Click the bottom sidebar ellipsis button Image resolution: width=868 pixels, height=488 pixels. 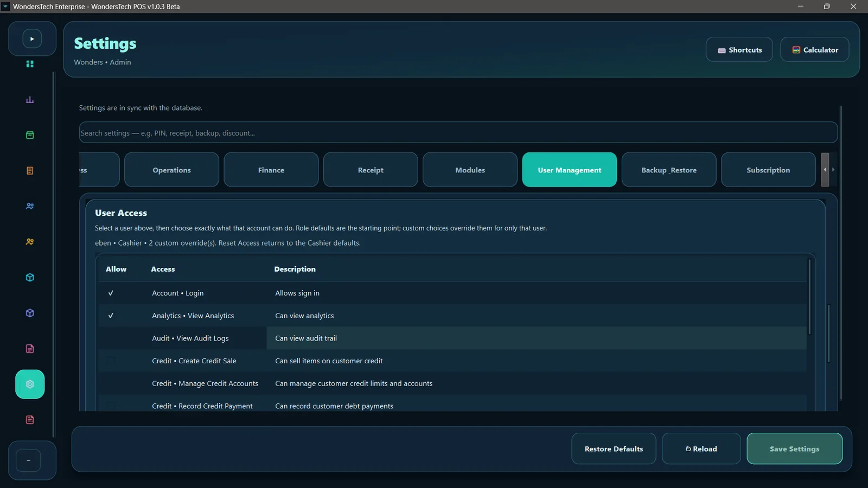pyautogui.click(x=28, y=460)
